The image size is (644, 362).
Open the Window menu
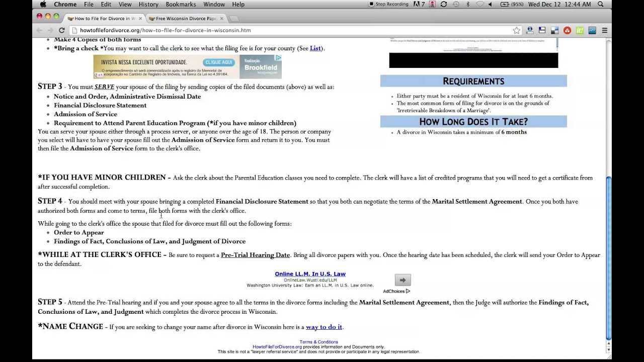(x=214, y=4)
